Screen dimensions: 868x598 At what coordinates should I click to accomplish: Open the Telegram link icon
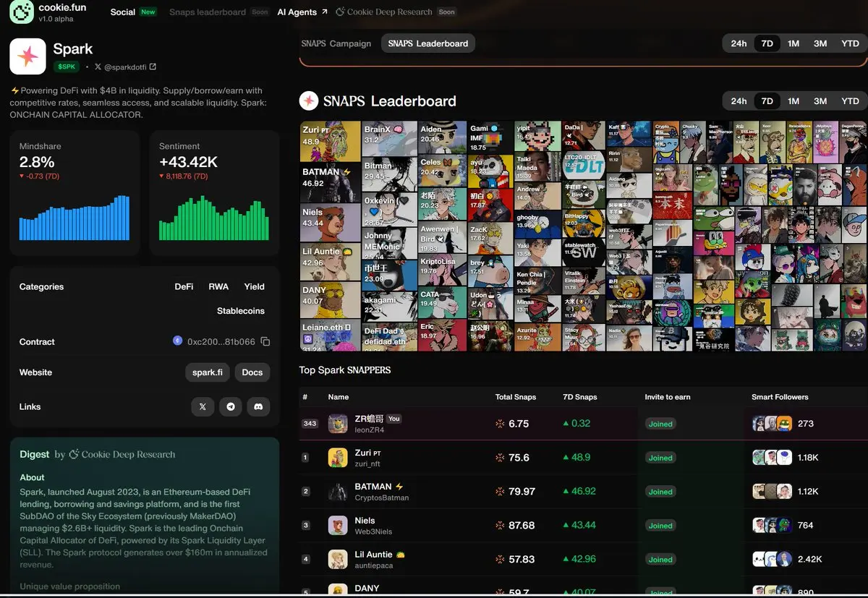(231, 406)
